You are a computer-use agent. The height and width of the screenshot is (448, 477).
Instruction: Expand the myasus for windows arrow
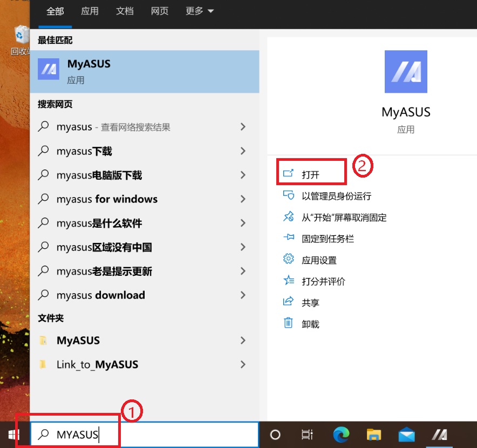243,199
